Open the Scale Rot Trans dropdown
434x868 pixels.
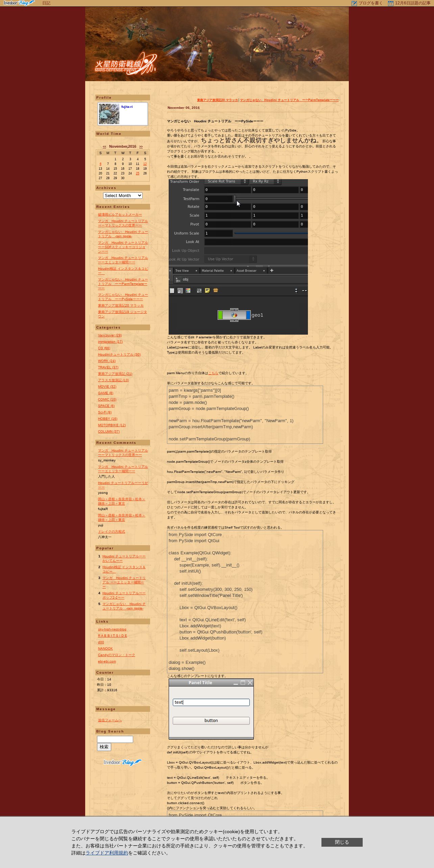click(x=226, y=182)
